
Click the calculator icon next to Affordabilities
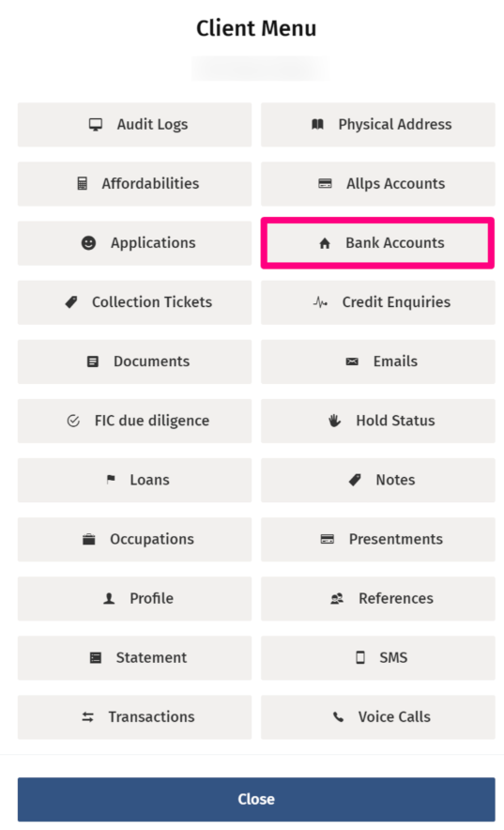83,184
